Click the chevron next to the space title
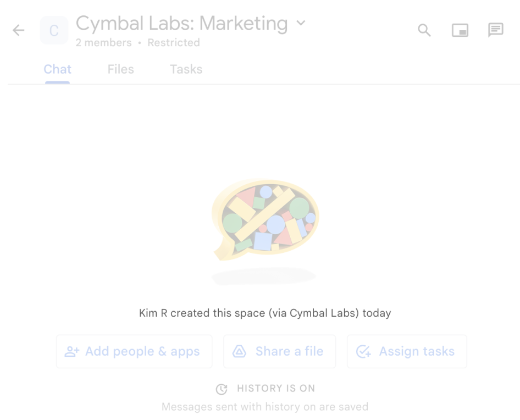 pos(301,24)
